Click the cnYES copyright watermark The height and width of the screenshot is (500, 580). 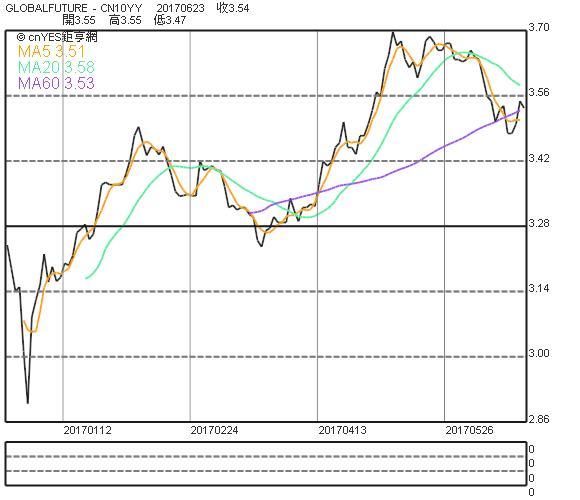(x=57, y=37)
